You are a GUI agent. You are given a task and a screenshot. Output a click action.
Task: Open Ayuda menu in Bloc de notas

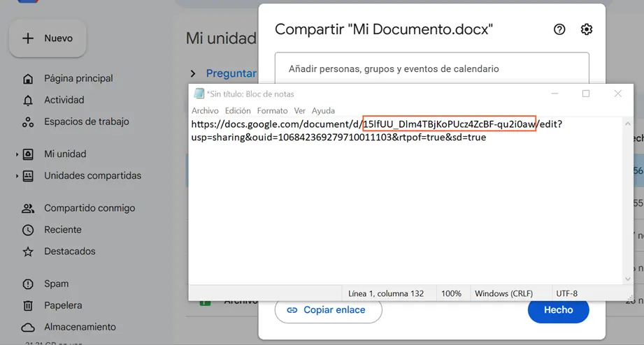[x=323, y=111]
